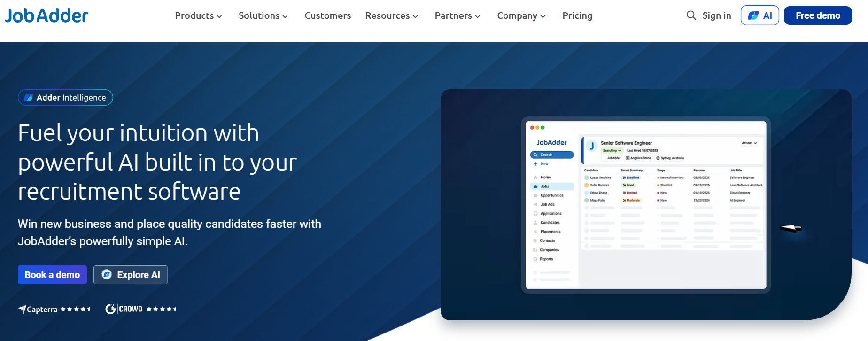
Task: Click the Excellent smart summary tag
Action: [631, 178]
